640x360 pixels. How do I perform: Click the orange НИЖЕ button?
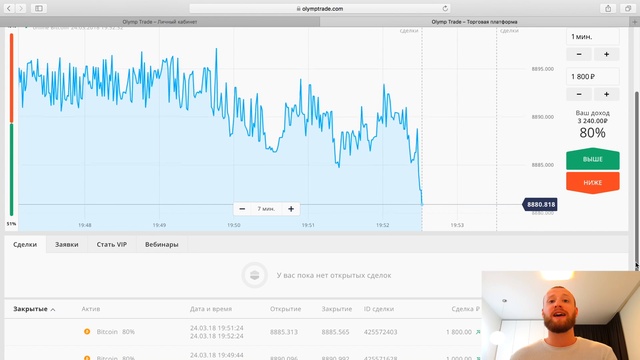pyautogui.click(x=593, y=182)
